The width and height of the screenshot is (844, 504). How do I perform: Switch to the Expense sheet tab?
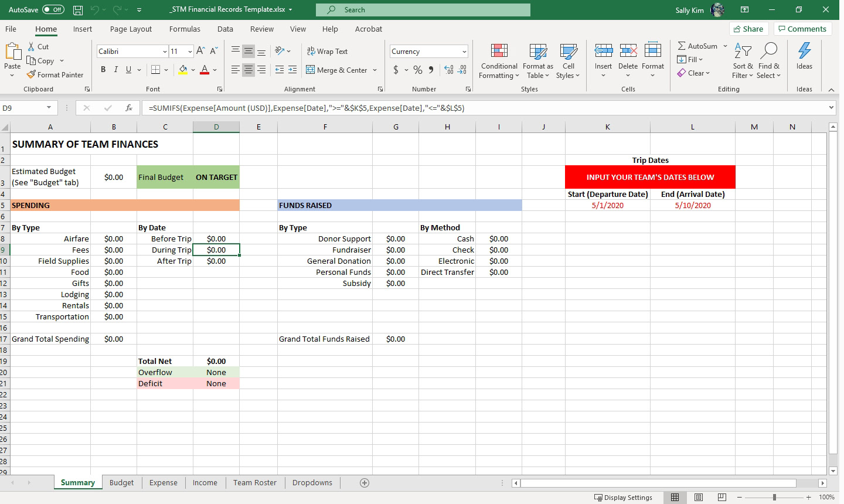point(164,482)
